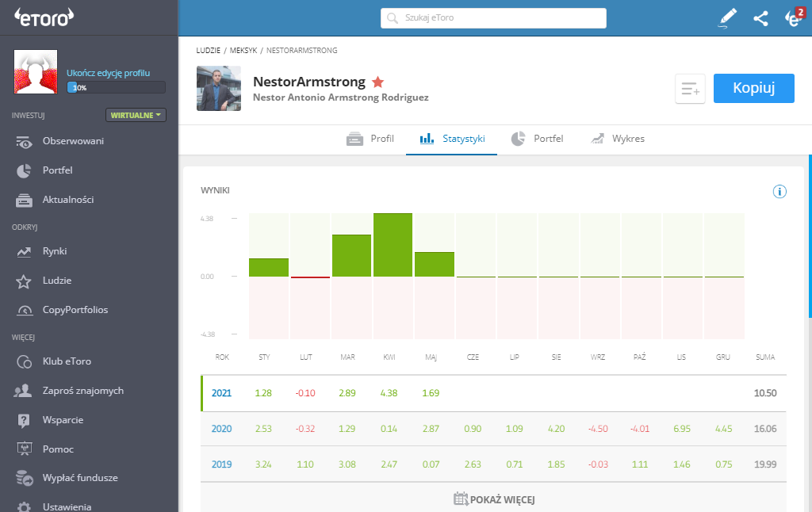Click the green MAR bar in chart

pos(351,256)
